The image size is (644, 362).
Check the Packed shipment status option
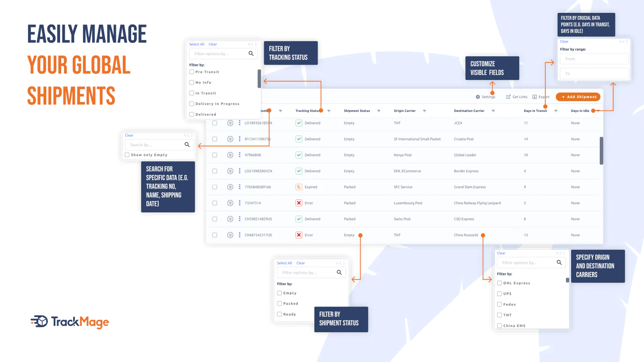pyautogui.click(x=279, y=304)
